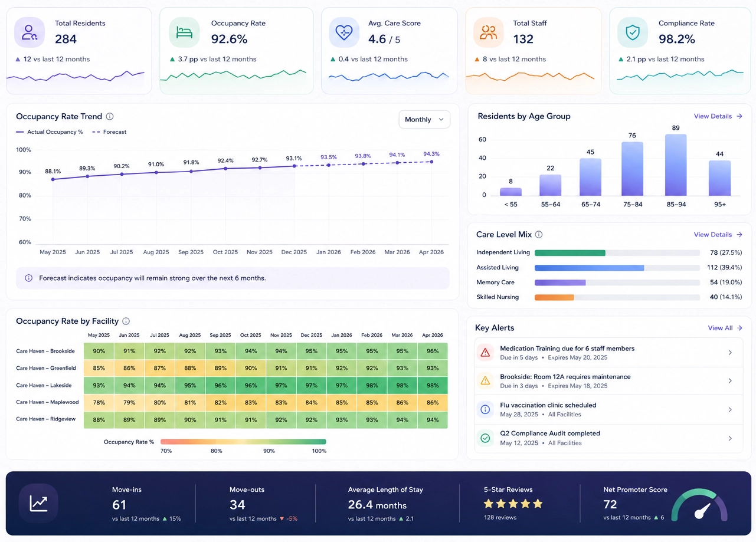Click the info icon in the forecast note

click(28, 278)
